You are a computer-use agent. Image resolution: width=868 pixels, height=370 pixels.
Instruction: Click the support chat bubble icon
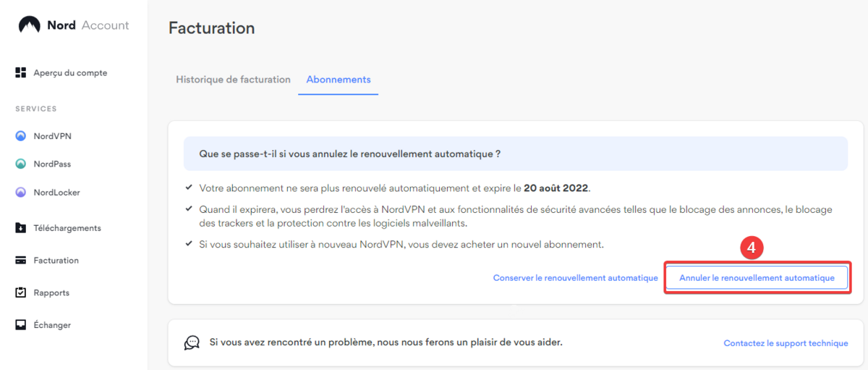(192, 342)
